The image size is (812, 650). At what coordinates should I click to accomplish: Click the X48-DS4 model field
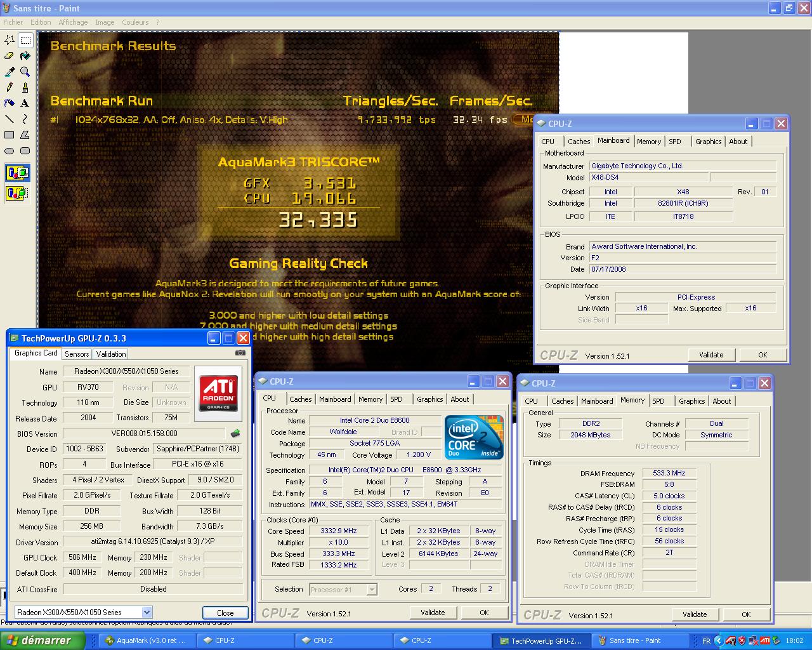(649, 178)
